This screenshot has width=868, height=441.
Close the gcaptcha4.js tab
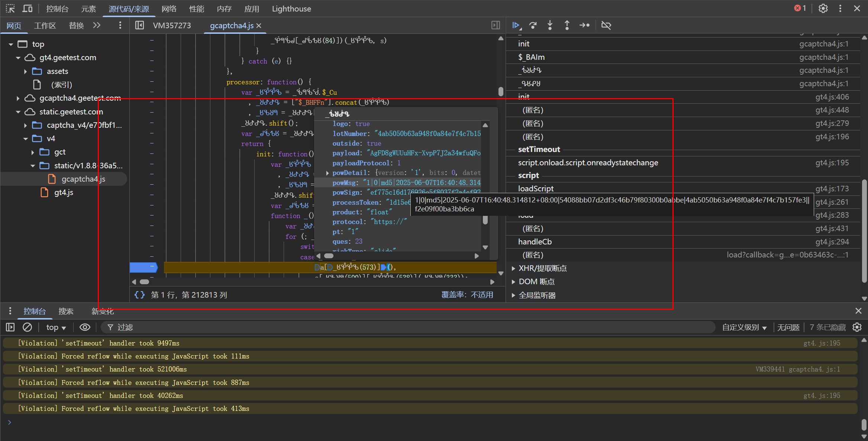(x=259, y=26)
